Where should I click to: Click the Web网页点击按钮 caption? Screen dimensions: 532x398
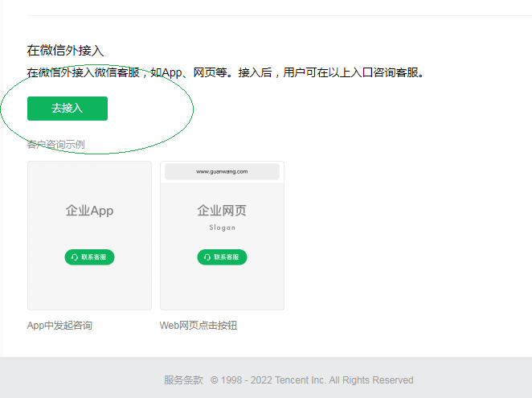[x=198, y=326]
